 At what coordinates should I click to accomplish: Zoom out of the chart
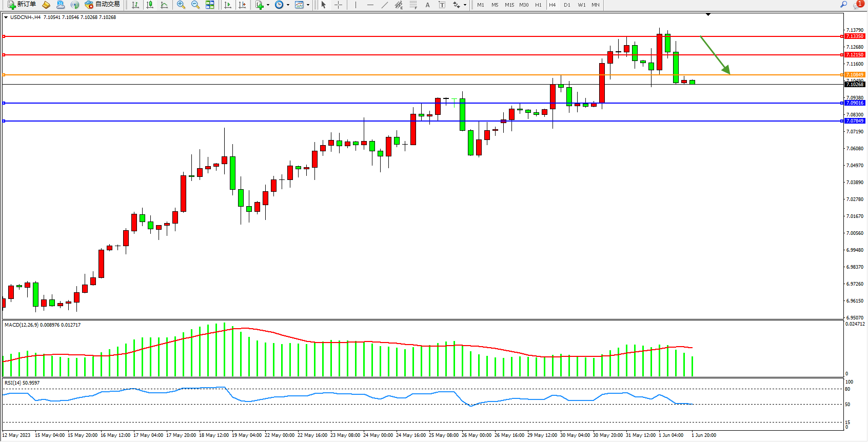pos(195,5)
